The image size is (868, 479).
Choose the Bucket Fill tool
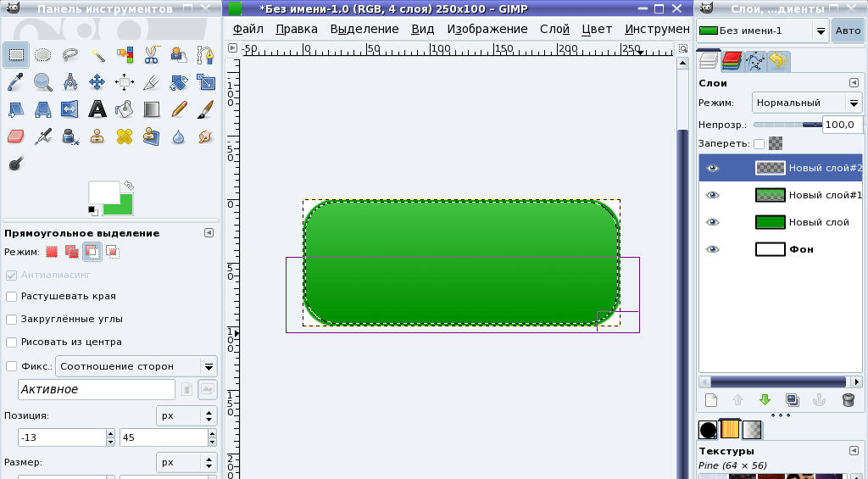click(124, 109)
